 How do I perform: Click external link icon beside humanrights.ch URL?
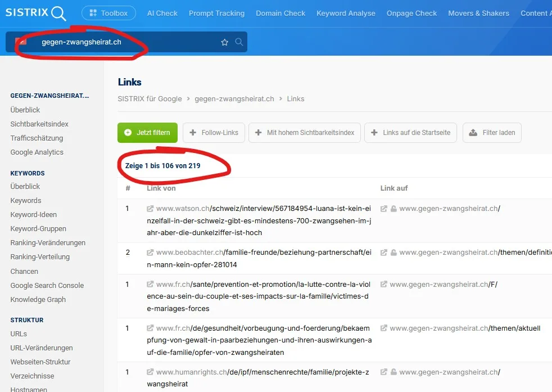[150, 372]
